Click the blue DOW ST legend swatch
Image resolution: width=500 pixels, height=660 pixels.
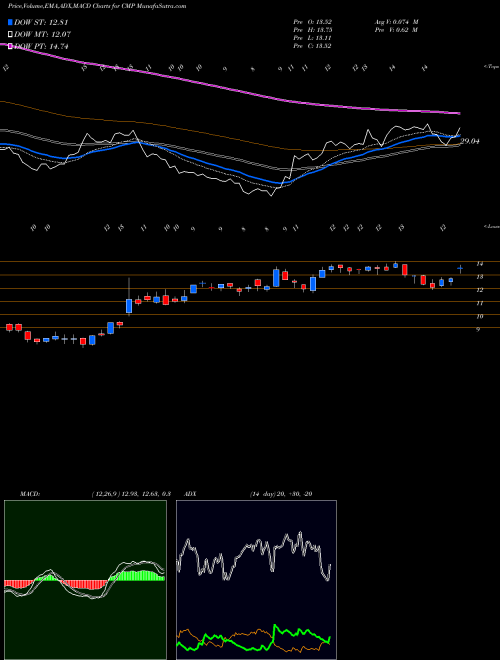(x=11, y=22)
